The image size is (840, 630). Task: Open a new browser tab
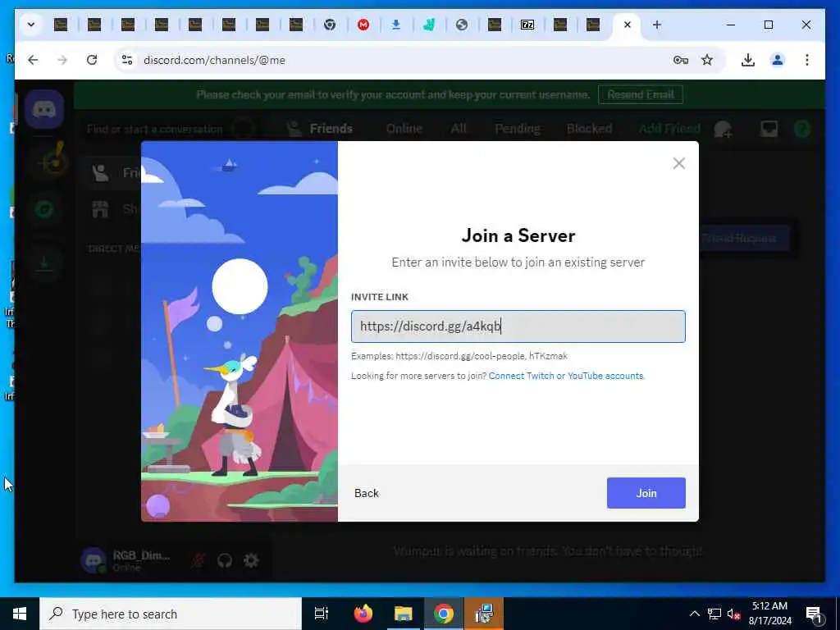click(x=657, y=25)
